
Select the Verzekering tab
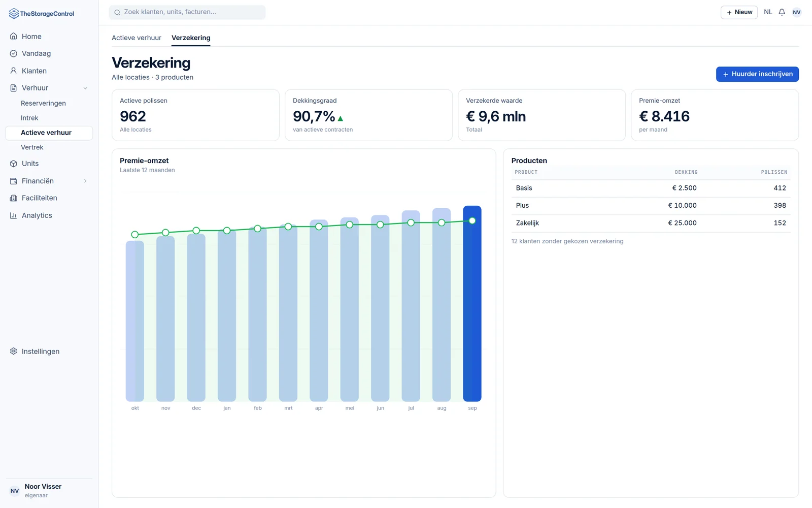191,38
